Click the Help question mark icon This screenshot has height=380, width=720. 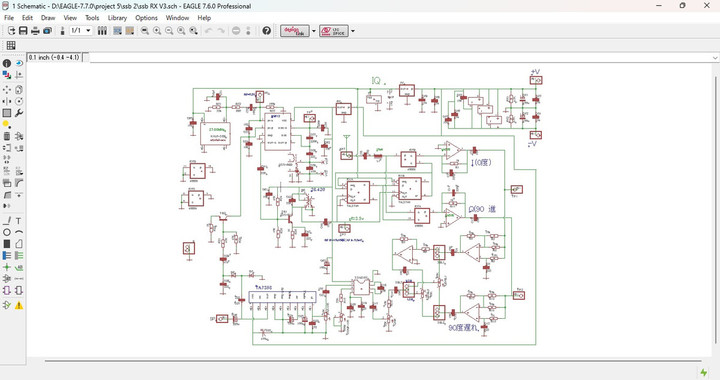point(266,31)
